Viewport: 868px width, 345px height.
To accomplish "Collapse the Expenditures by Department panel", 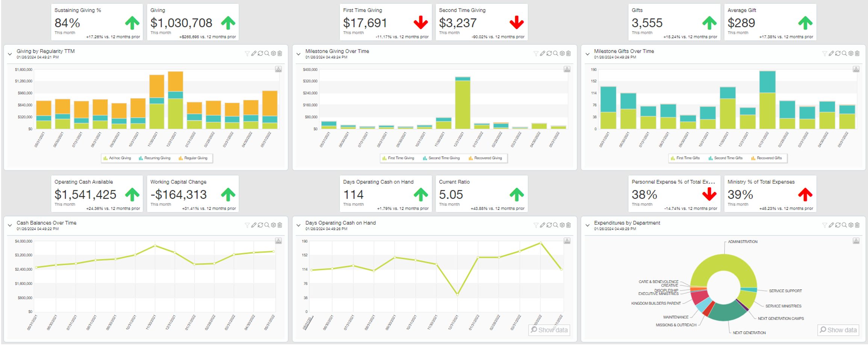I will pos(587,225).
